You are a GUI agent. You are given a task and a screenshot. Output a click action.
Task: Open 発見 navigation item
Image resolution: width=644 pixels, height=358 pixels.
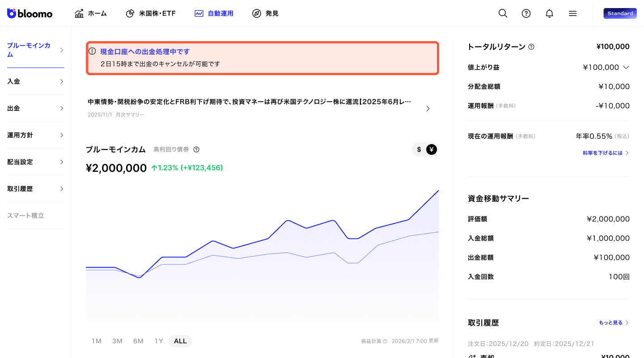pos(265,13)
